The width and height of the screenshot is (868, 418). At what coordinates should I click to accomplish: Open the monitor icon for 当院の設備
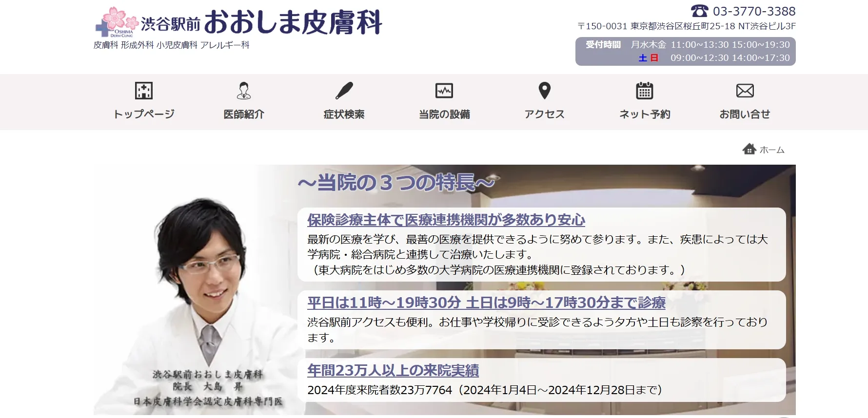tap(444, 91)
